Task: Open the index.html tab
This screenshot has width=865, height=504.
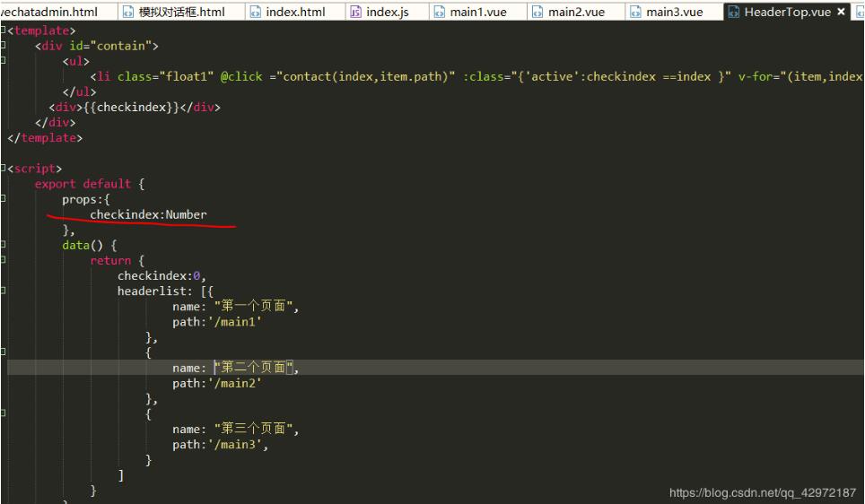Action: (296, 12)
